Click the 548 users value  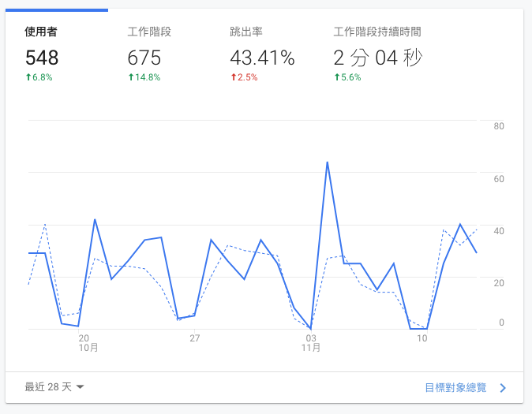[42, 58]
